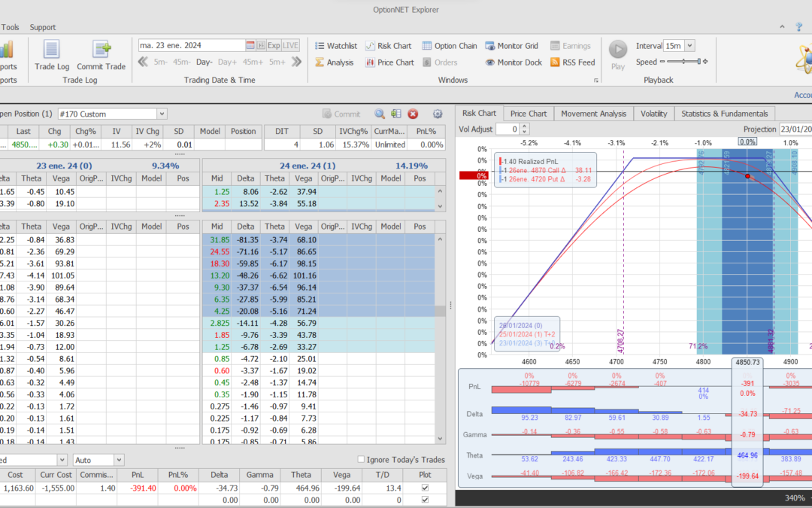Open the RSS Feed window

[x=572, y=62]
